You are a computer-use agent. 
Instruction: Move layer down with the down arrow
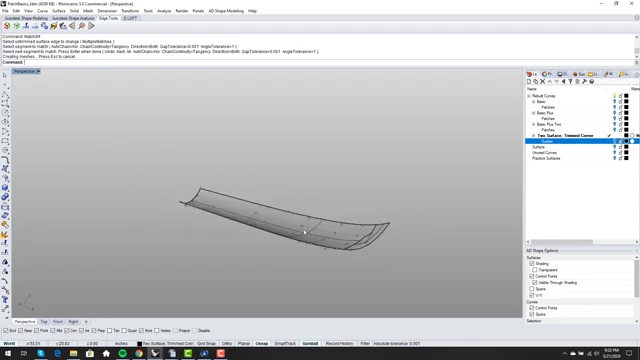point(556,82)
